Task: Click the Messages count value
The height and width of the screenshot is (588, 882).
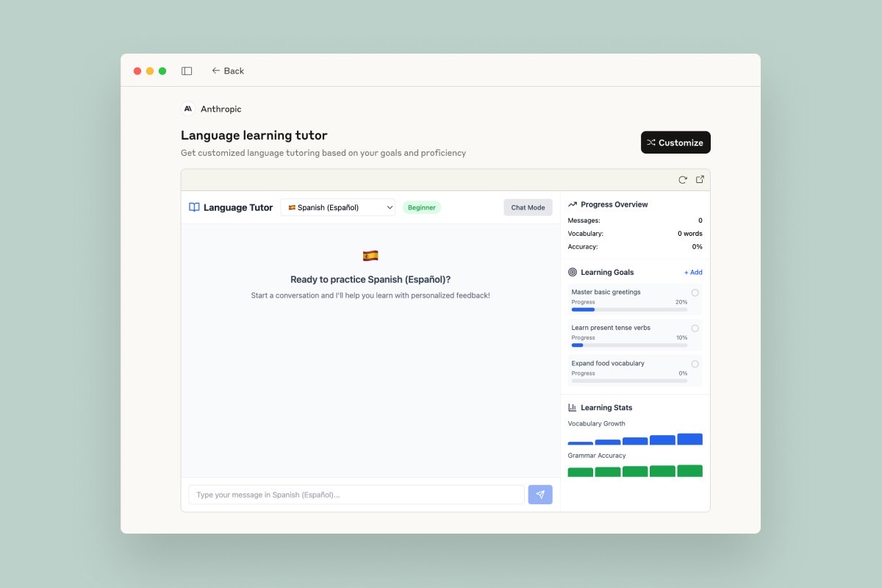Action: pos(700,220)
